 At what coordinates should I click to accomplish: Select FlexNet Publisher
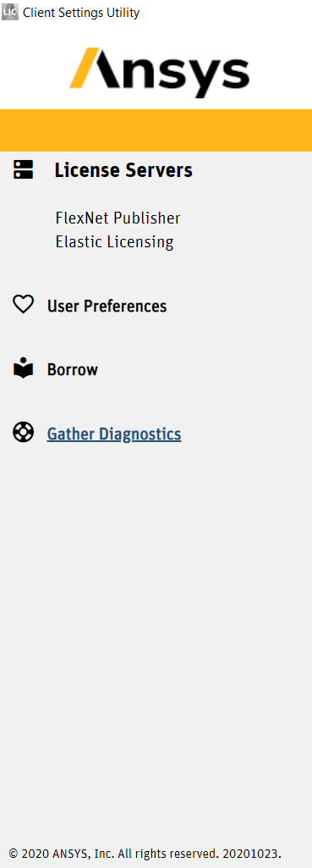click(118, 218)
